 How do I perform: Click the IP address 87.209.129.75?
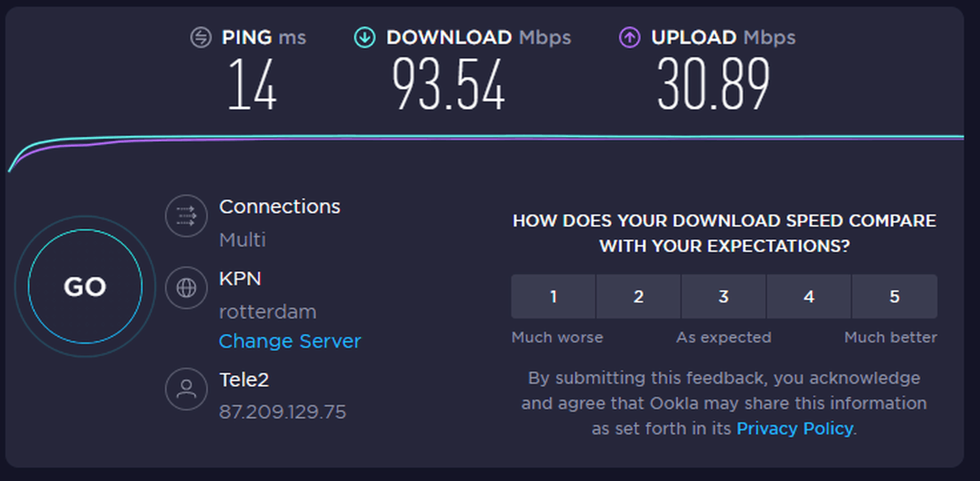283,412
